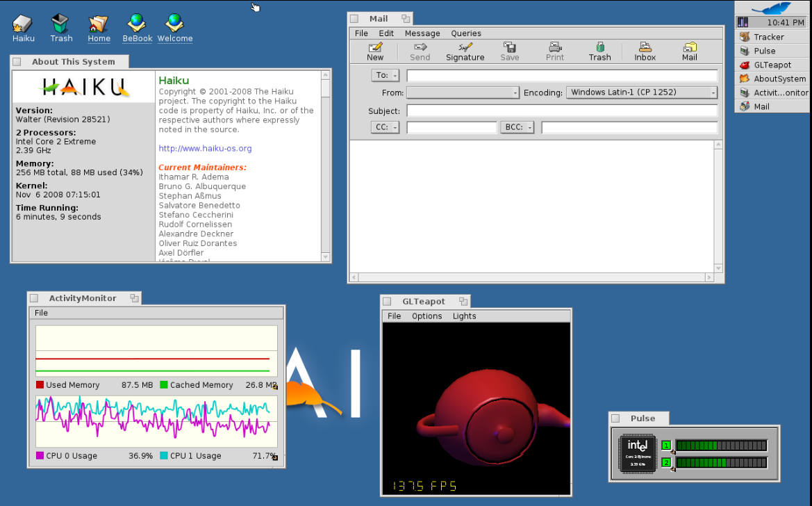Click the Mail horizontal scroll right arrow
812x506 pixels.
click(x=709, y=277)
